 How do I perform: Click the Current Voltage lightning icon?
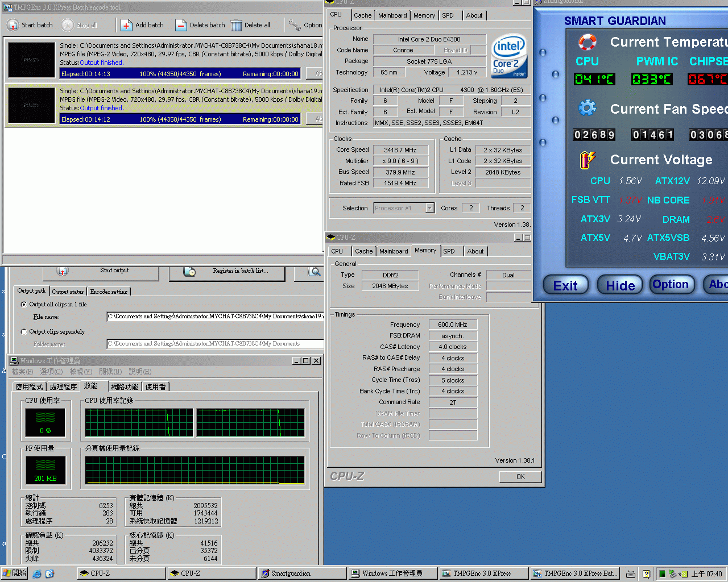588,160
